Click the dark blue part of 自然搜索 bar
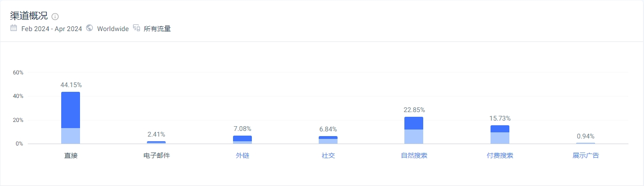This screenshot has width=644, height=186. 414,123
